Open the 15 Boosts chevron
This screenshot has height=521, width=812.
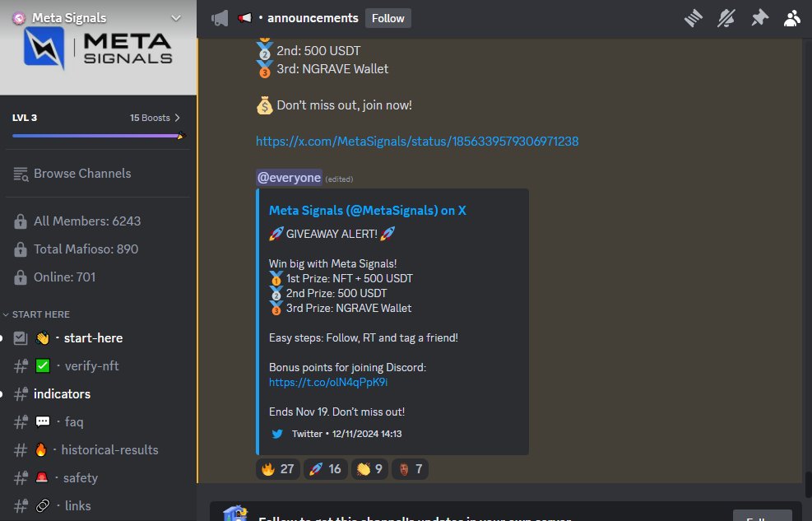178,118
